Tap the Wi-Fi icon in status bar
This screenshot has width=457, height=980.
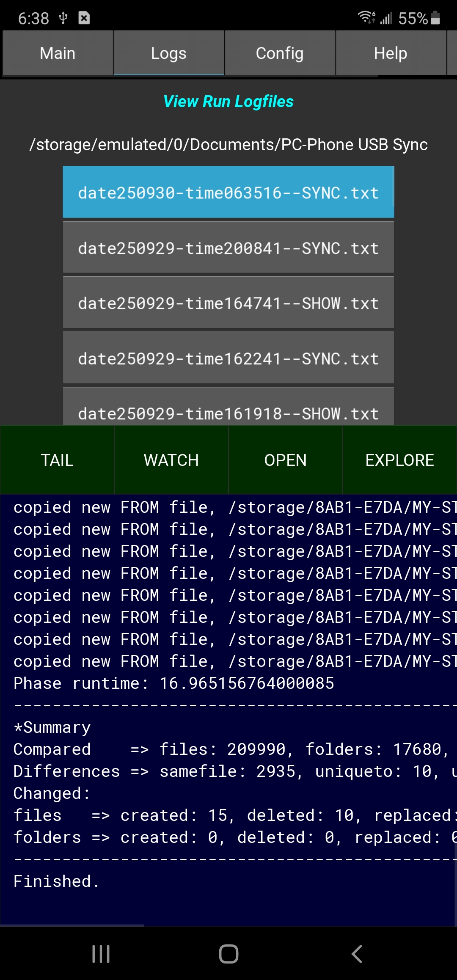pos(366,18)
